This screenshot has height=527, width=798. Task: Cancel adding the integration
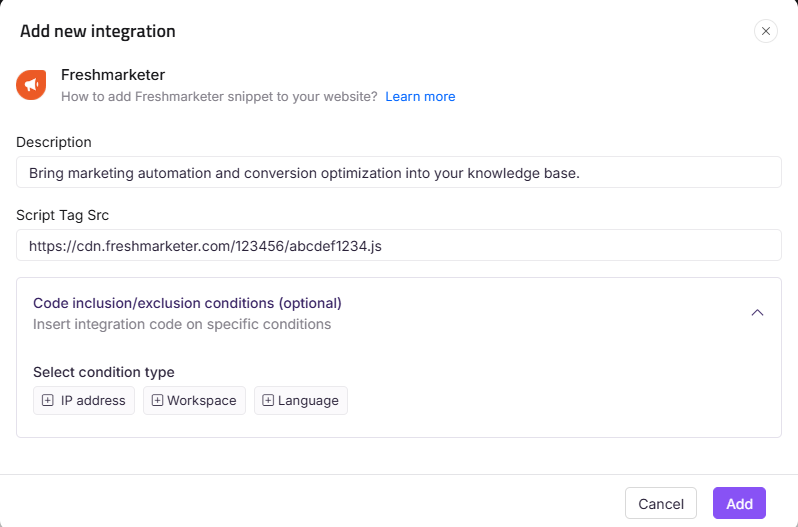pyautogui.click(x=661, y=503)
